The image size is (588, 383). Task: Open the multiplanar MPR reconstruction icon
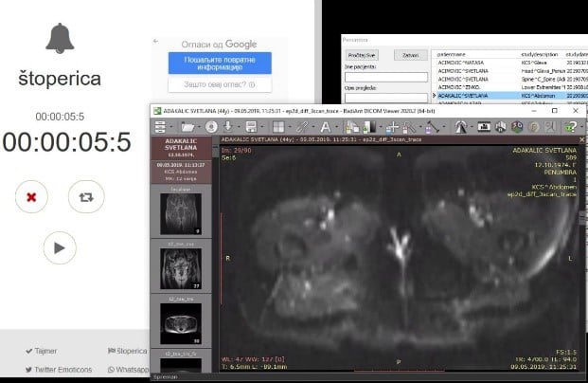coord(501,127)
